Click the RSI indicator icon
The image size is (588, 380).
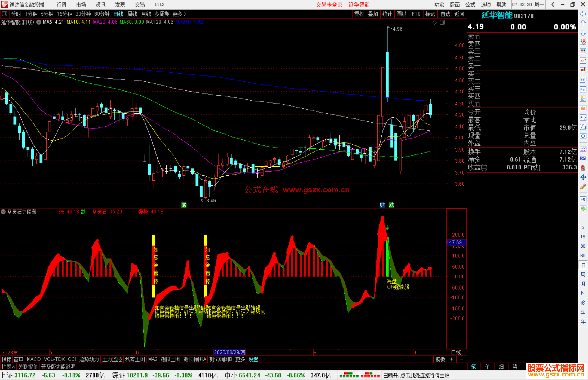tap(583, 158)
